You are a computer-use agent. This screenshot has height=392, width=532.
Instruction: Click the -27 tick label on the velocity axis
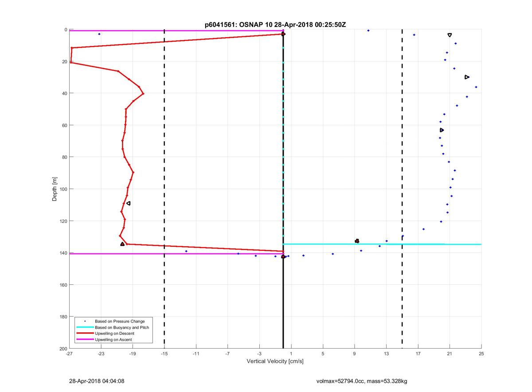click(69, 353)
